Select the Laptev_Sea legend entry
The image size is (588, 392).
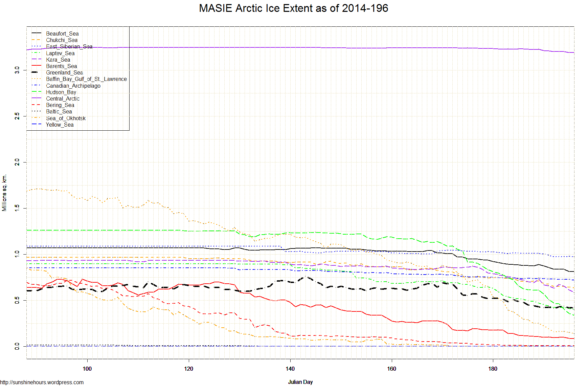(60, 53)
